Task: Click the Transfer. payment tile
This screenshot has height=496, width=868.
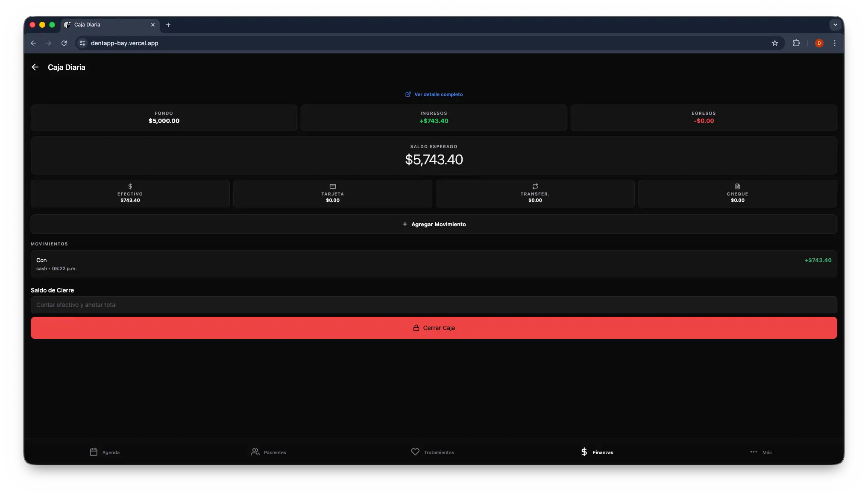Action: [535, 193]
